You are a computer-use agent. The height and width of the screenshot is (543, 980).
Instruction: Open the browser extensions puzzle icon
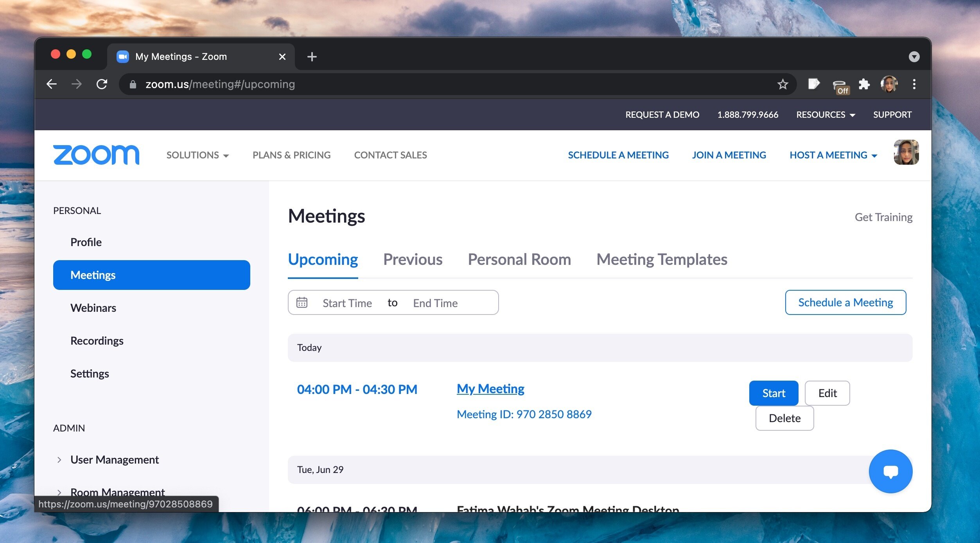[864, 84]
